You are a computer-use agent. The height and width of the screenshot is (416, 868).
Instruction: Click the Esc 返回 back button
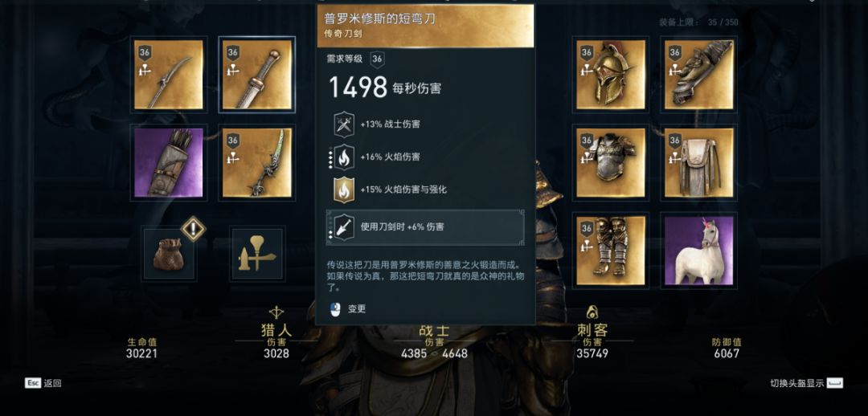(43, 383)
